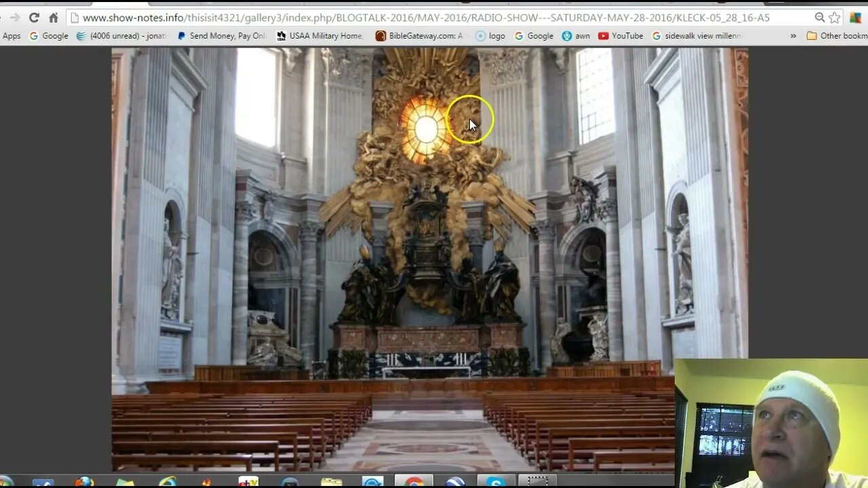This screenshot has height=488, width=868.
Task: Click the St. Peter's Basilica interior photo
Action: [x=430, y=259]
